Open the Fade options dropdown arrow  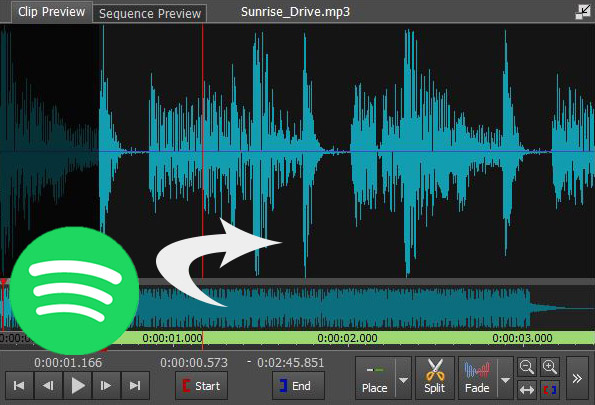pos(505,380)
